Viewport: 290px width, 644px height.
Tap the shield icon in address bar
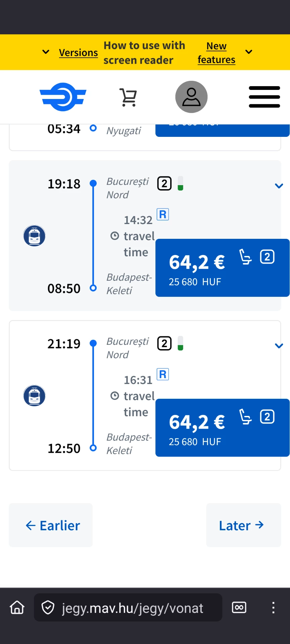[x=48, y=607]
